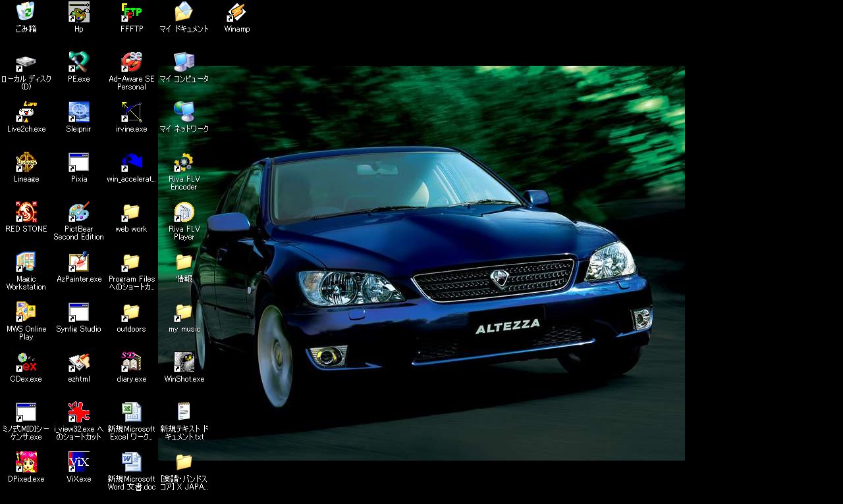Viewport: 843px width, 504px height.
Task: Select the my music folder icon
Action: pos(184,312)
